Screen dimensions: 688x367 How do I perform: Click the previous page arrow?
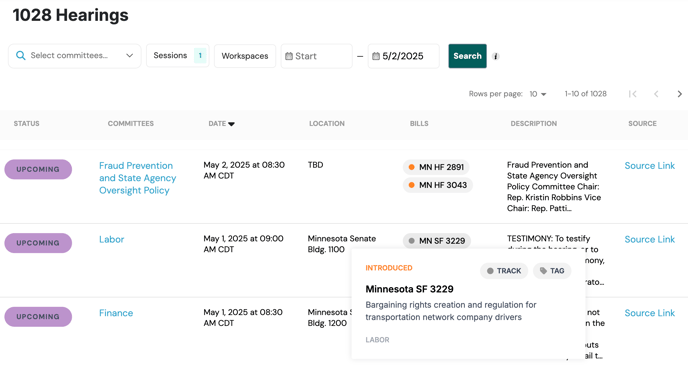pyautogui.click(x=656, y=94)
